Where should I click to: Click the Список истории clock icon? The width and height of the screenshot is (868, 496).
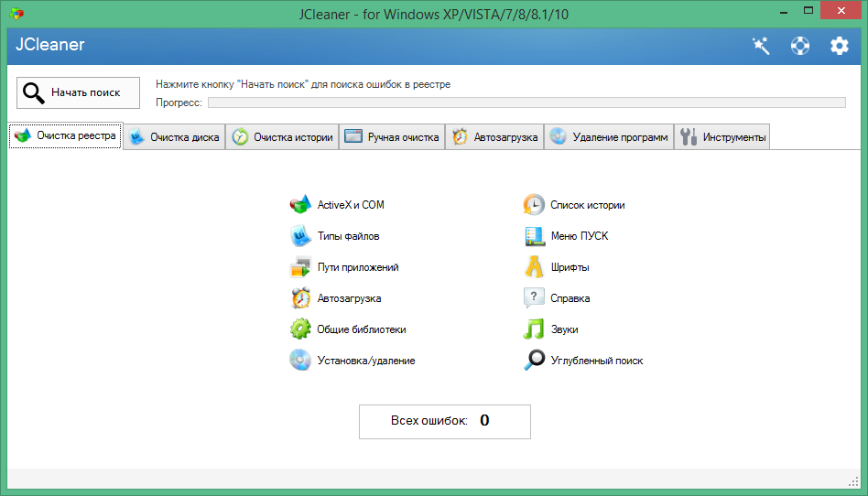[534, 205]
